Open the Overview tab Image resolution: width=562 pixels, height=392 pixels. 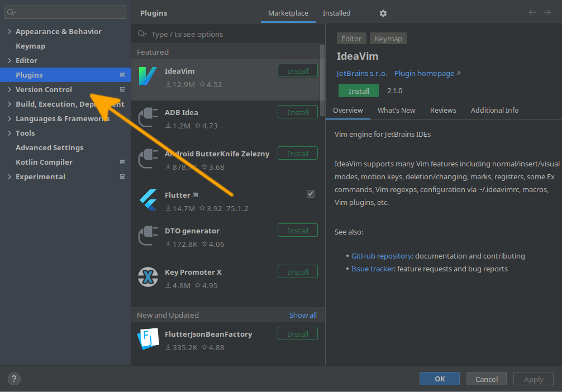(347, 111)
